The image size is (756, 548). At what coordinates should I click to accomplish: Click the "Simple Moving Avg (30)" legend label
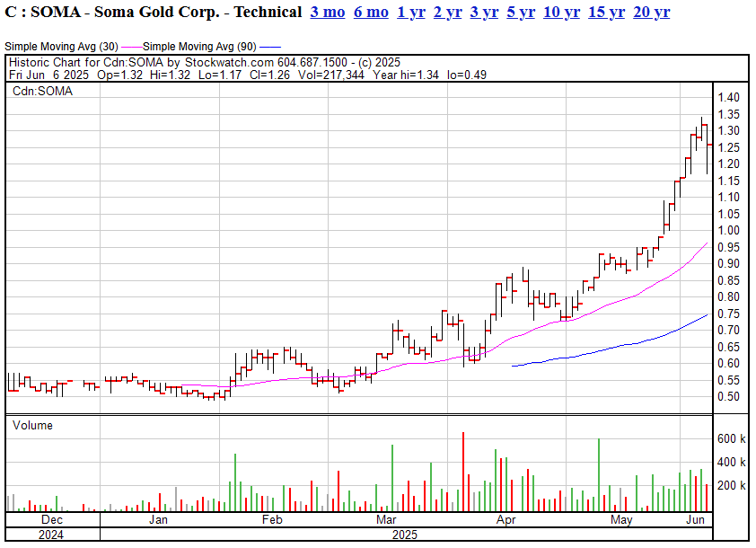pyautogui.click(x=61, y=47)
